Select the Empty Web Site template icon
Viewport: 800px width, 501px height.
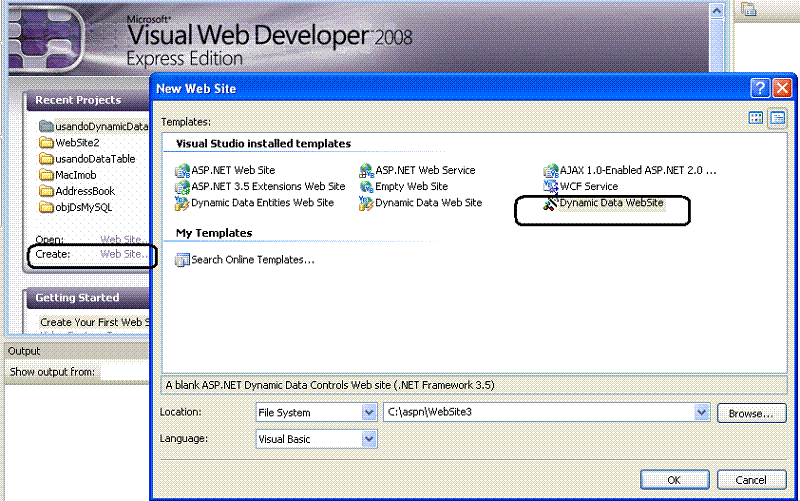coord(366,187)
